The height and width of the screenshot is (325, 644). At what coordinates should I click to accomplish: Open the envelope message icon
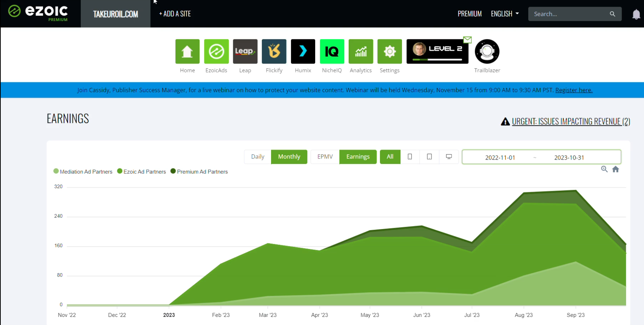coord(467,40)
